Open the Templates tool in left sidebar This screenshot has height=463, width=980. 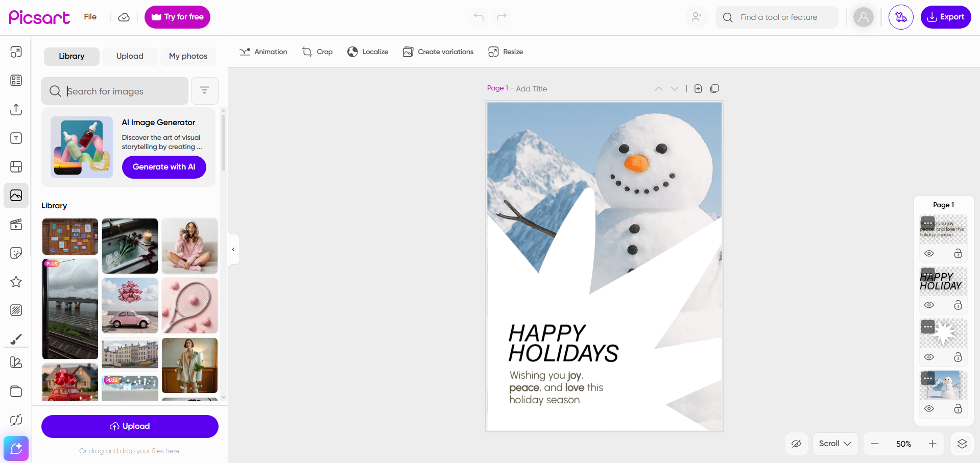[x=16, y=81]
